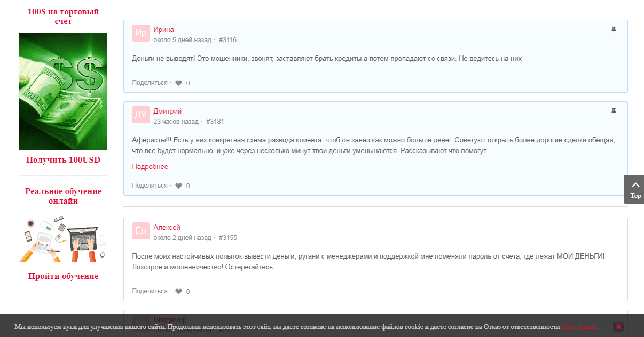Share Ирина's comment via Поделиться
The height and width of the screenshot is (337, 644).
pos(150,83)
